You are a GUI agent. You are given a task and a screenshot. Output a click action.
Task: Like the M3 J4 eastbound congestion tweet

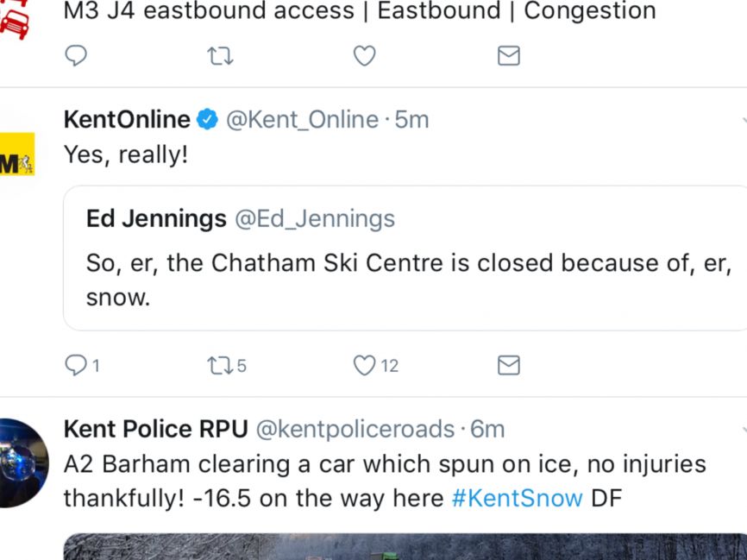click(365, 56)
